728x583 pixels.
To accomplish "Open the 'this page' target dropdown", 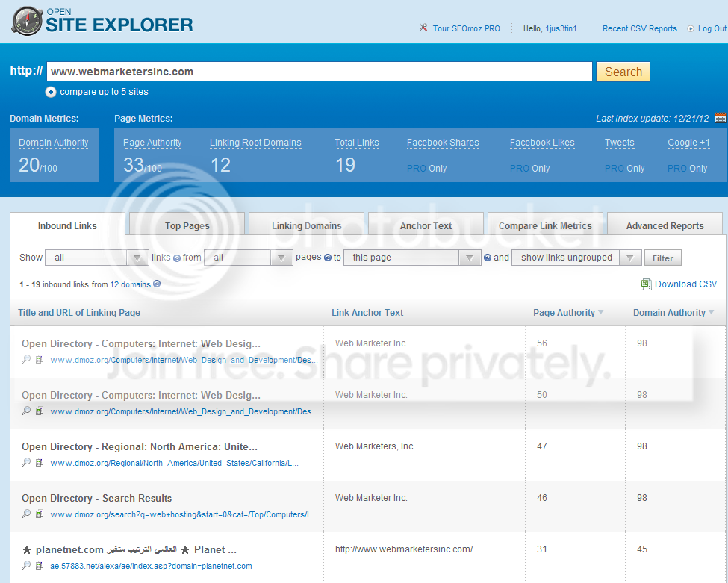I will [x=412, y=258].
